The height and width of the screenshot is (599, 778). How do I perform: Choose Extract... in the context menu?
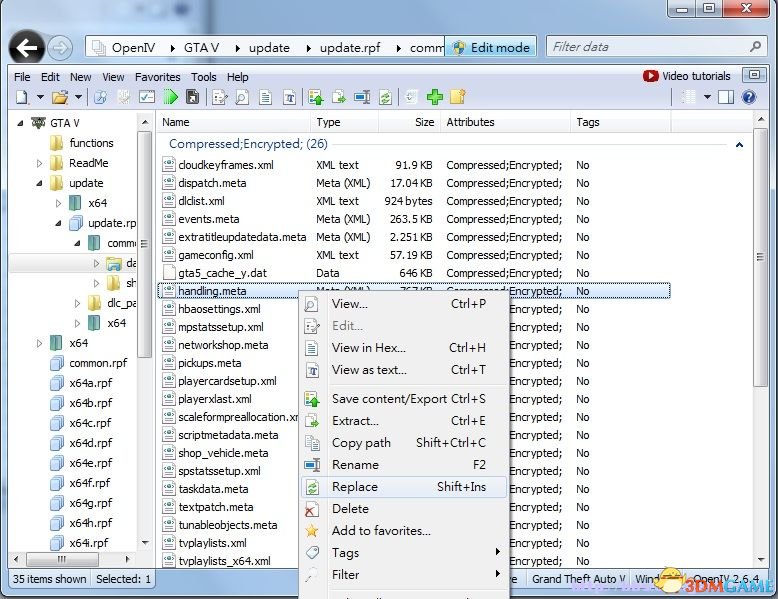coord(404,421)
